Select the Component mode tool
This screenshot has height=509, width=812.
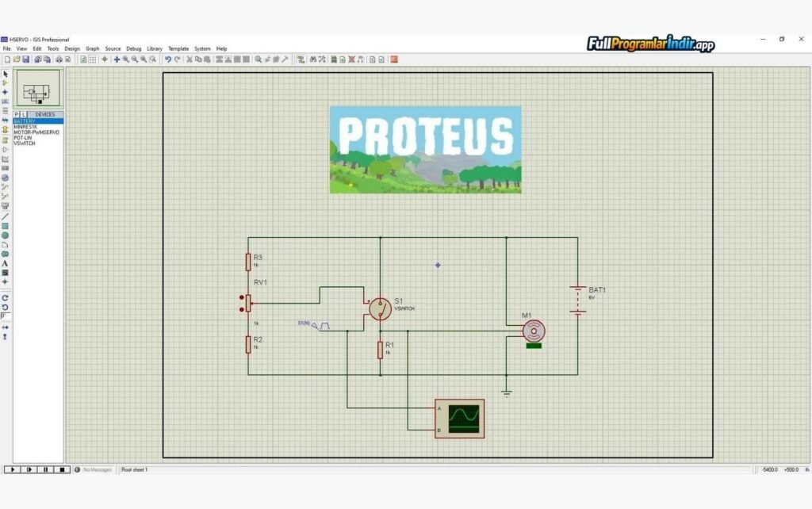tap(6, 82)
